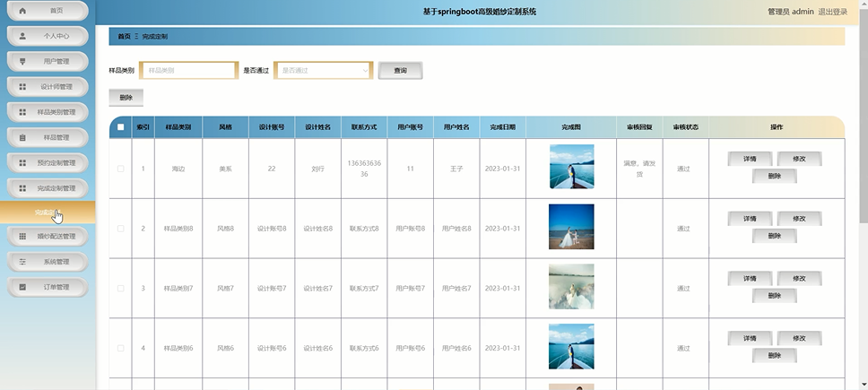Open the 是否通过 dropdown filter
The image size is (868, 390).
coord(324,70)
